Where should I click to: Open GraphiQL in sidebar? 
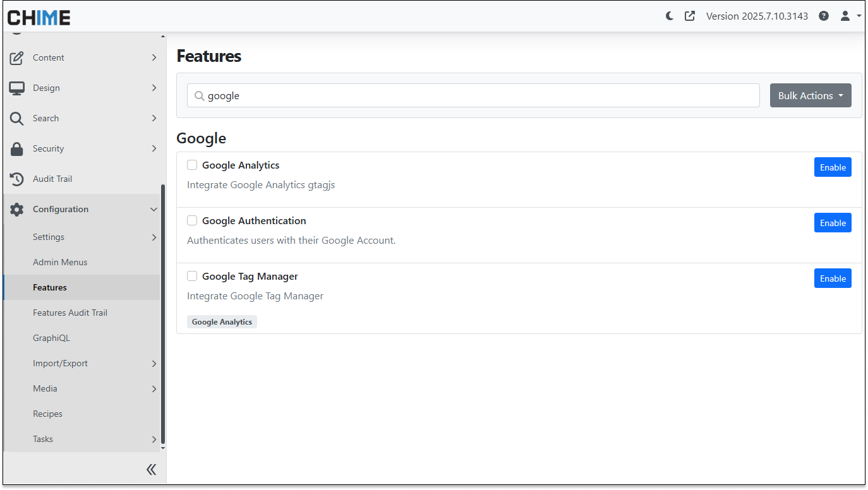pos(51,338)
